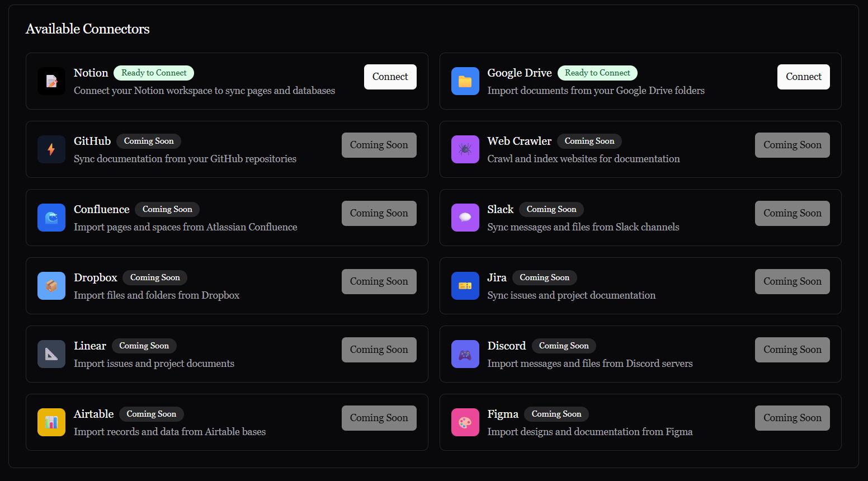The width and height of the screenshot is (868, 481).
Task: Click 'Import messages and files from Discord servers'
Action: coord(590,364)
